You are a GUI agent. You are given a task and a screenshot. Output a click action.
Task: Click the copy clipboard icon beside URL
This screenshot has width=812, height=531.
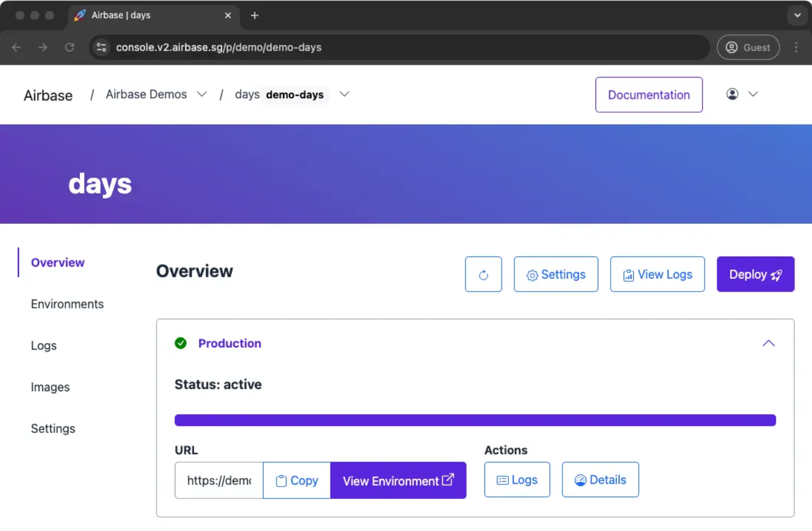(x=282, y=481)
